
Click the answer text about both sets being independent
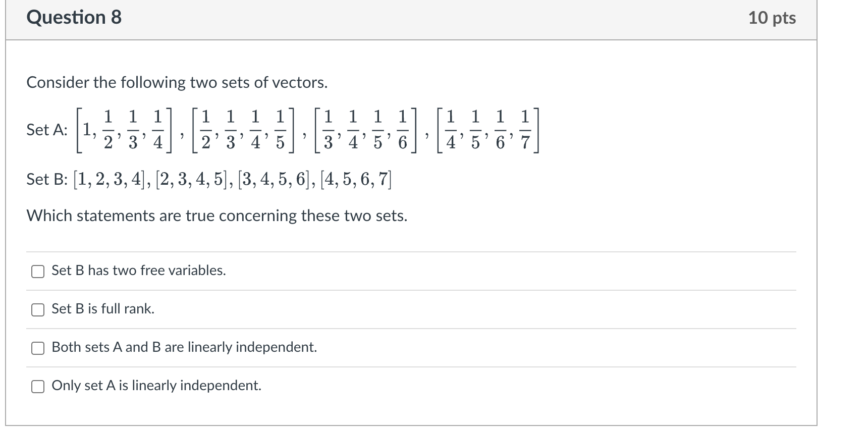(184, 347)
